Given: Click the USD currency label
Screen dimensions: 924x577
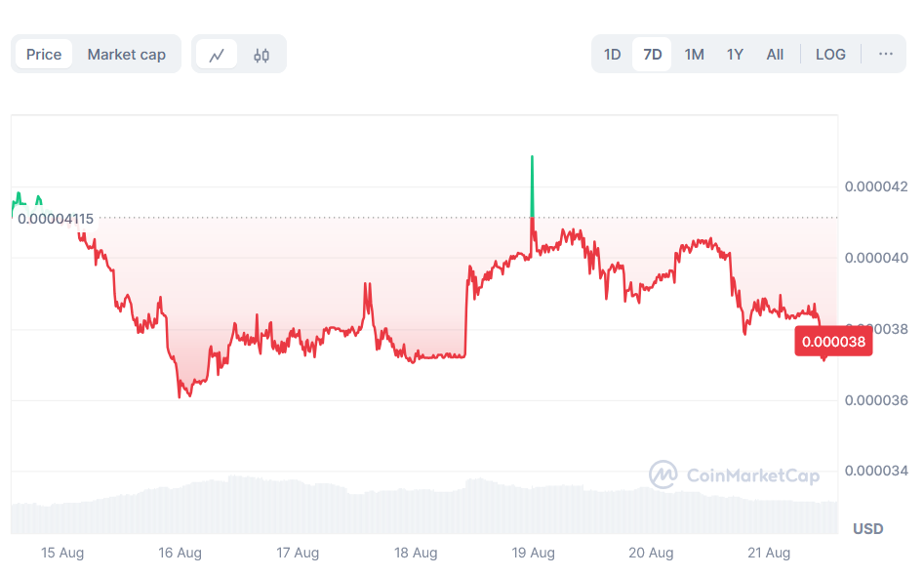Looking at the screenshot, I should tap(867, 528).
